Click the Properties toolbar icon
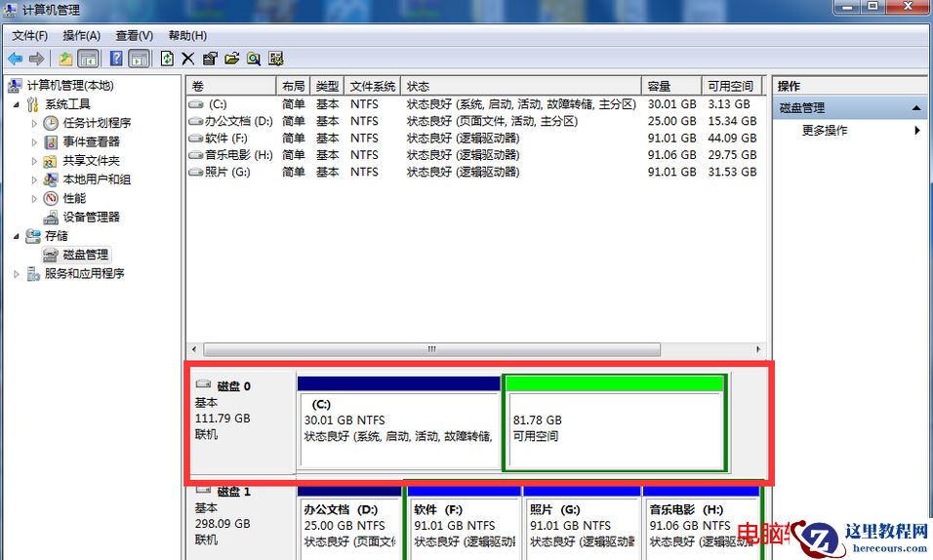933x560 pixels. coord(209,59)
